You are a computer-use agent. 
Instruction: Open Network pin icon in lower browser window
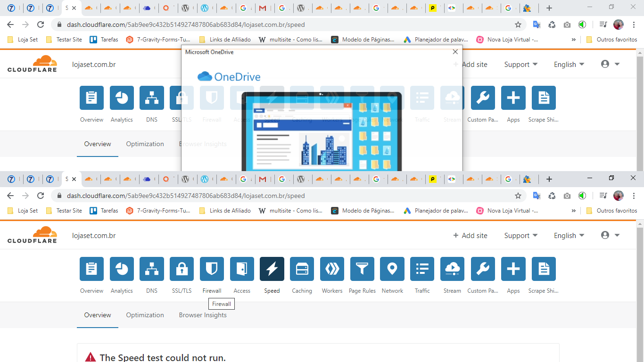point(392,269)
